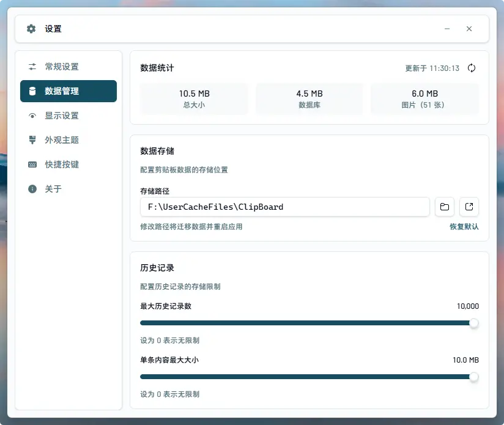
Task: Click the 快捷按键 keyboard icon
Action: click(32, 164)
